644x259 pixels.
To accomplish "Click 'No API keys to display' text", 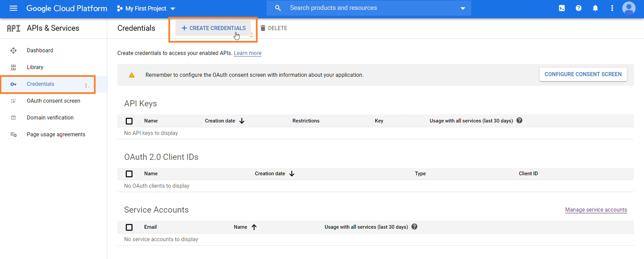I will coord(151,133).
